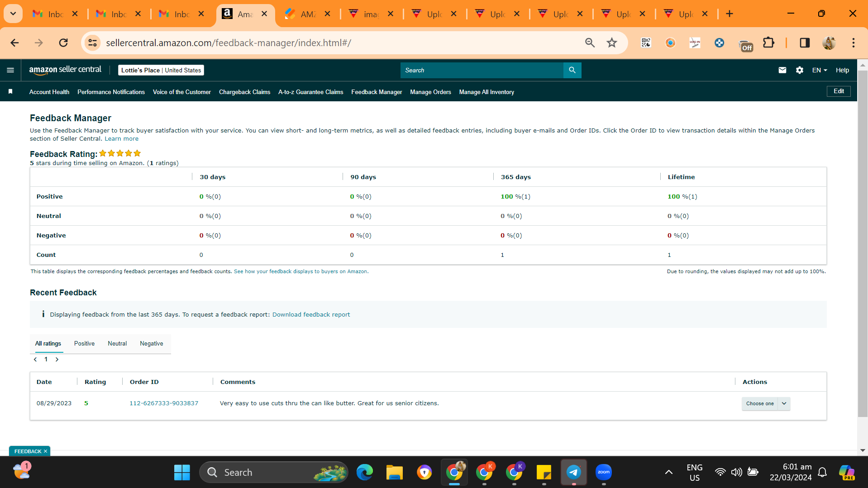Go to the previous feedback page arrow

point(35,360)
